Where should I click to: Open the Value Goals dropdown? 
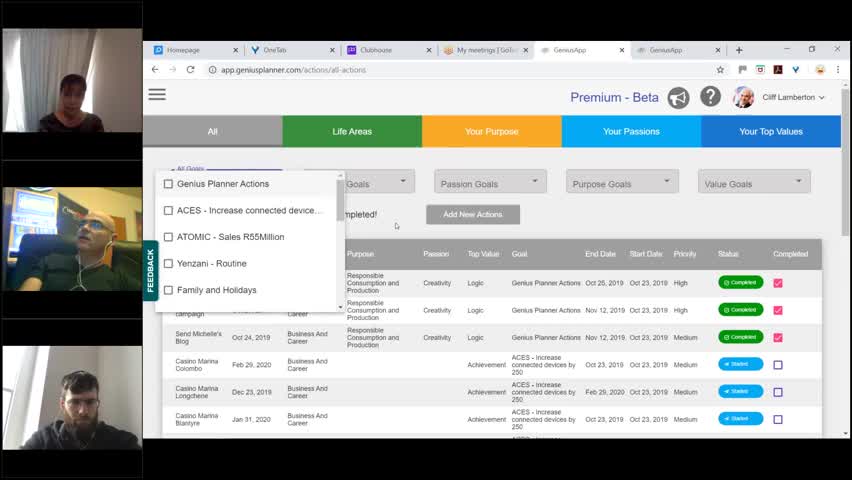[x=754, y=182]
